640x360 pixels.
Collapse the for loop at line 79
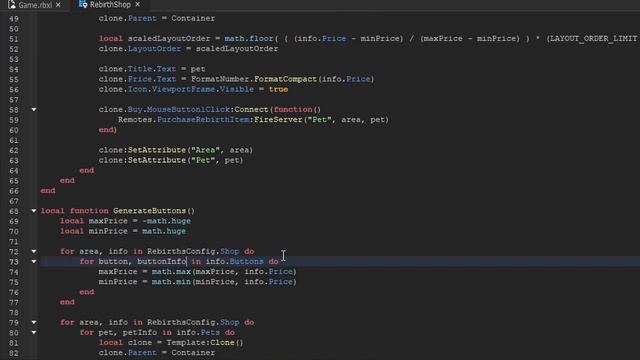point(34,322)
